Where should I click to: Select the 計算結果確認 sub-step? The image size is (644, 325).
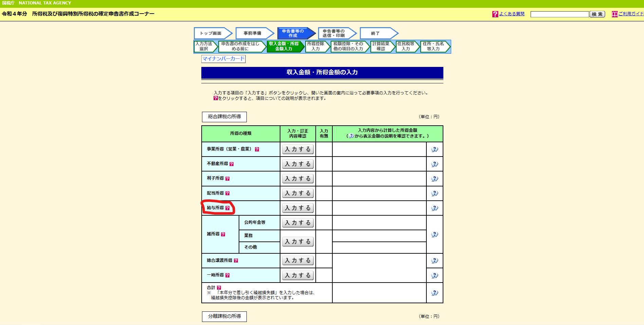pyautogui.click(x=383, y=47)
